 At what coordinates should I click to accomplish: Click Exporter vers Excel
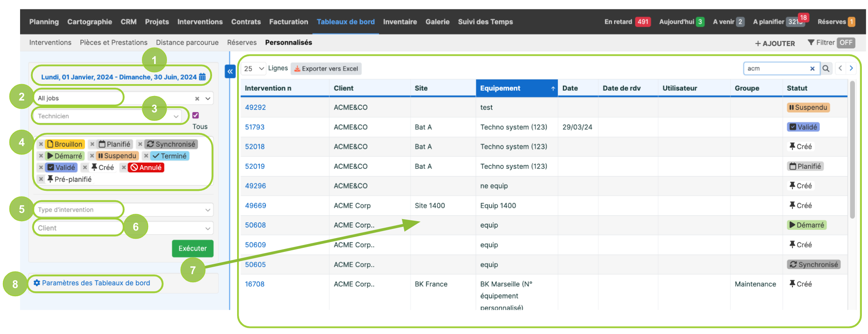pos(326,69)
